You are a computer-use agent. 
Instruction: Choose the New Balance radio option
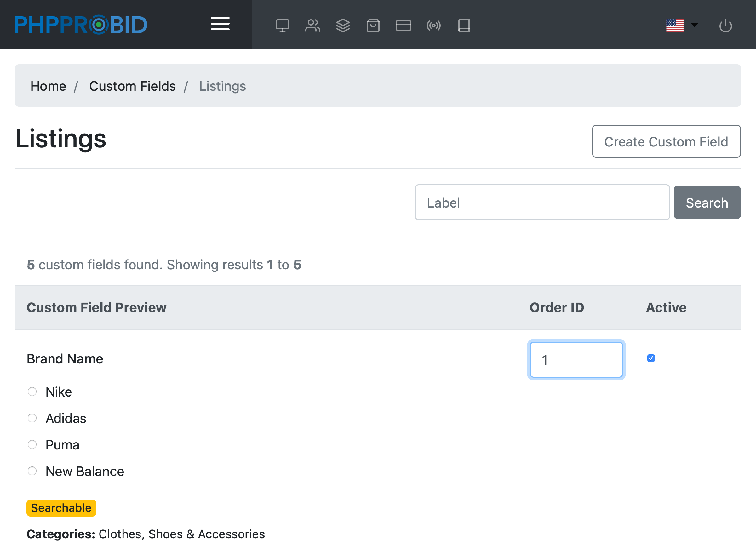click(x=32, y=471)
